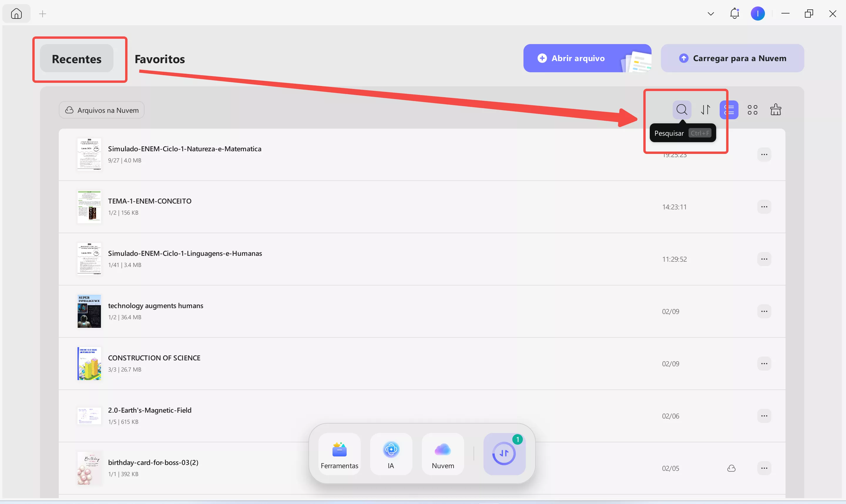Switch to grid view layout
The image size is (846, 504).
[752, 110]
